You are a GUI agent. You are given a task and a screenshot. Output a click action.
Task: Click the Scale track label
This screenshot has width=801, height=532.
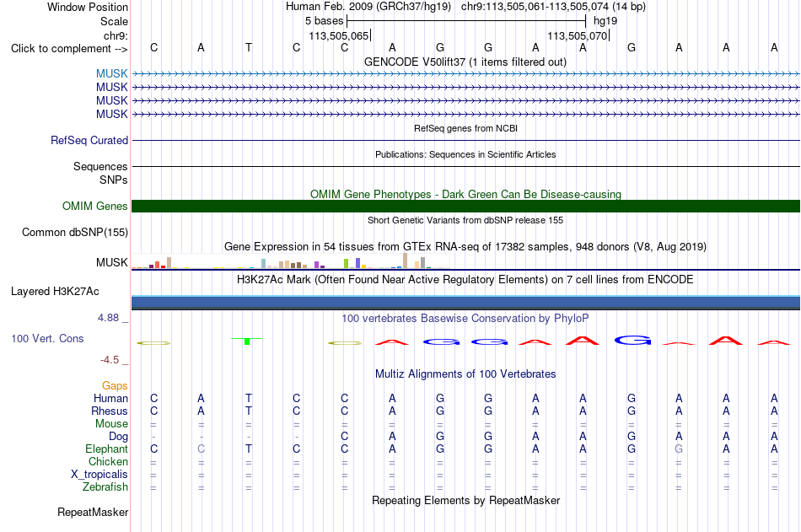pos(114,21)
